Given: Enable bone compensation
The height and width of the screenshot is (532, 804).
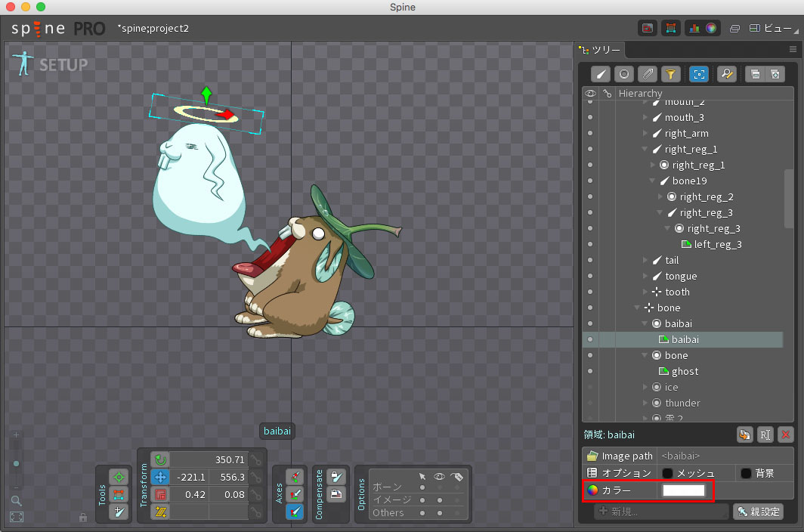Looking at the screenshot, I should pos(336,477).
